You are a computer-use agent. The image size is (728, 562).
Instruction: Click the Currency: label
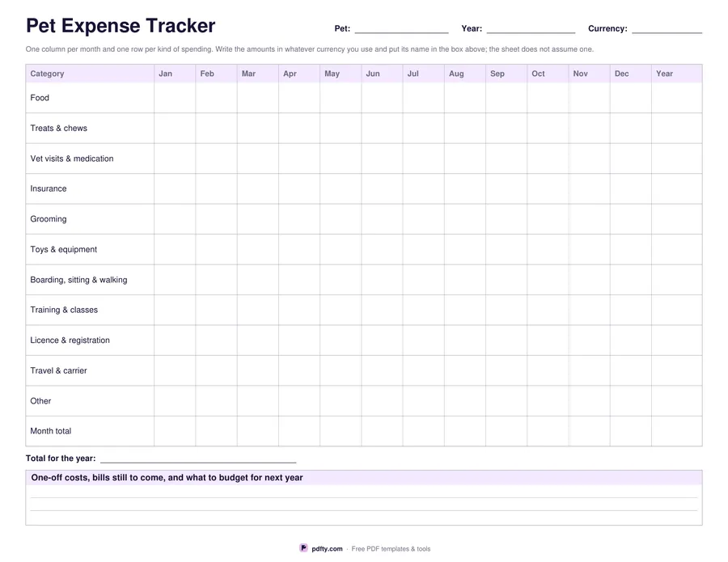point(607,28)
